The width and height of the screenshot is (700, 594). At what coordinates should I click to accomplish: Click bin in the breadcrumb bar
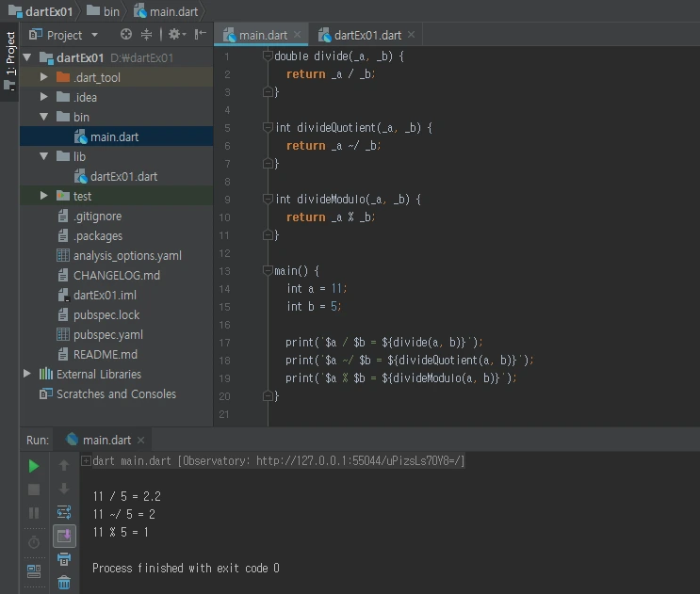click(103, 11)
